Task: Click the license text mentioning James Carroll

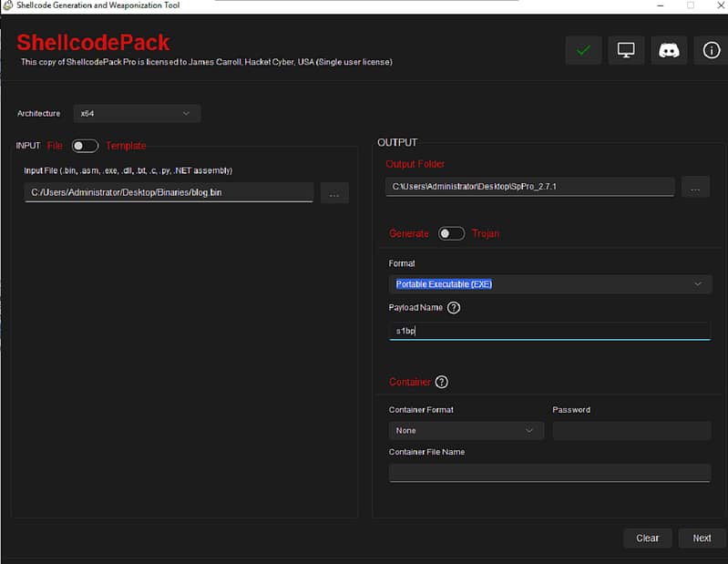Action: point(207,62)
